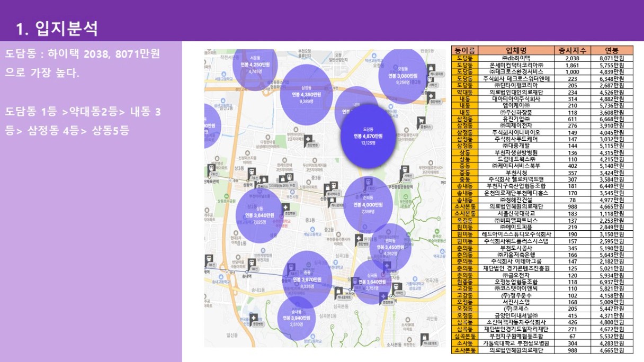Click the 6,668만원 salary cell
The image size is (644, 362).
point(612,119)
